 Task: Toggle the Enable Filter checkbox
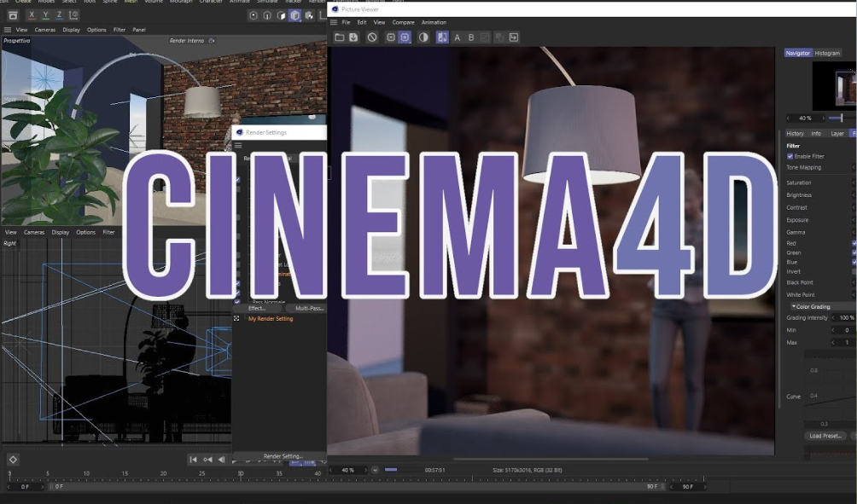coord(790,156)
